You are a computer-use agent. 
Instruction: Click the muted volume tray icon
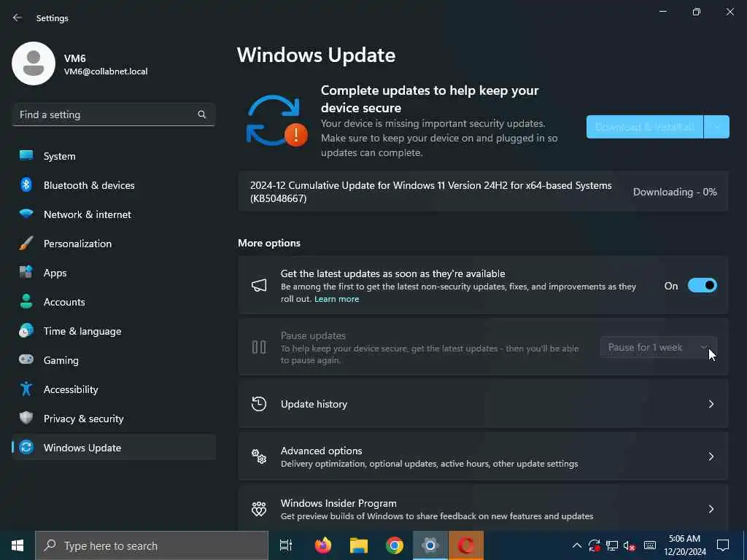tap(630, 545)
